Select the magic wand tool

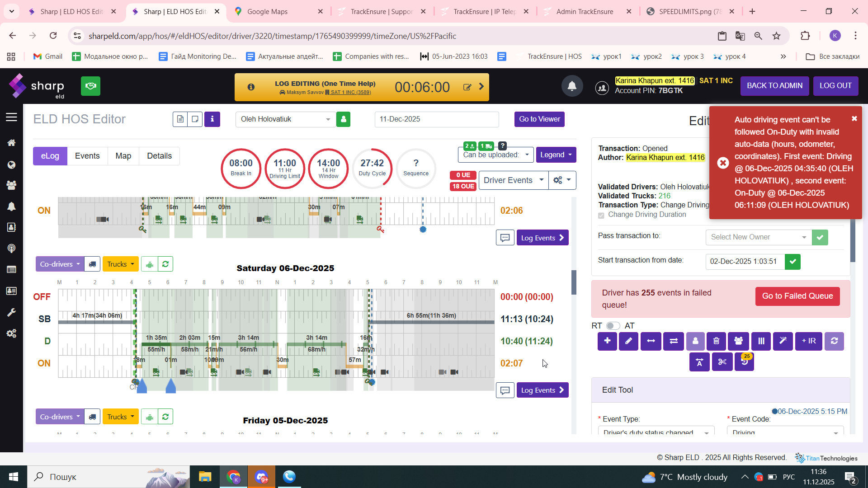(783, 341)
